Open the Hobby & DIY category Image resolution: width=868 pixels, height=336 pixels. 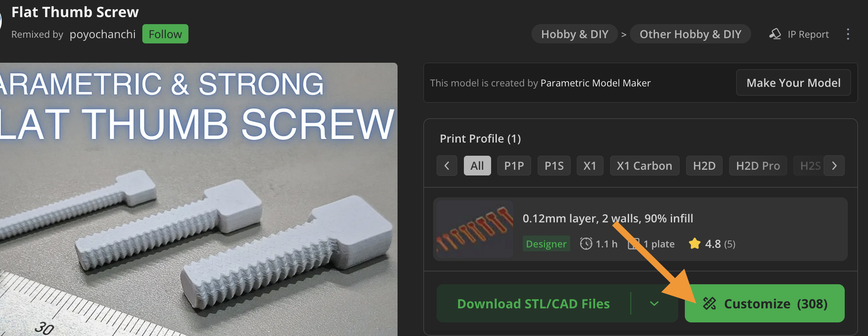575,34
